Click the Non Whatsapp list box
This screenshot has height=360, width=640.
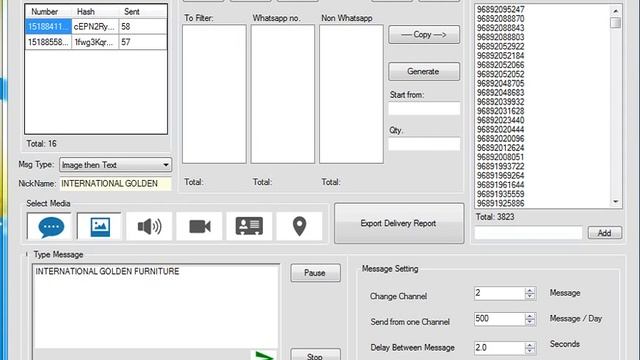tap(351, 94)
